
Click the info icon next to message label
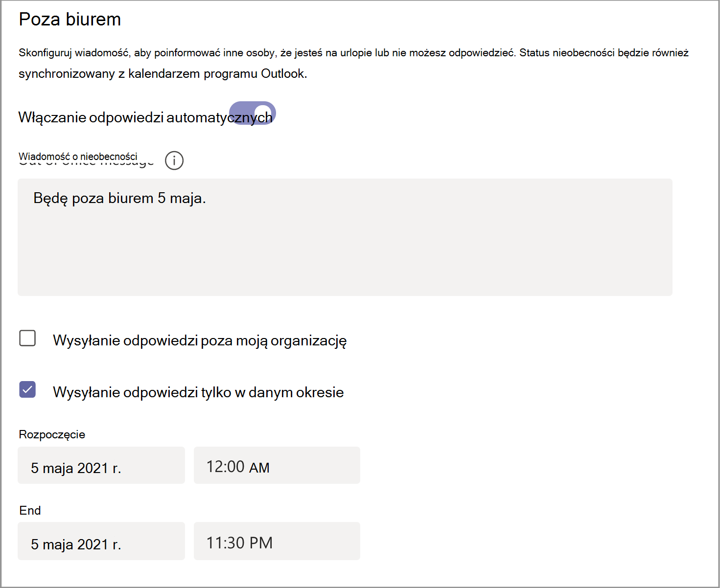point(174,160)
